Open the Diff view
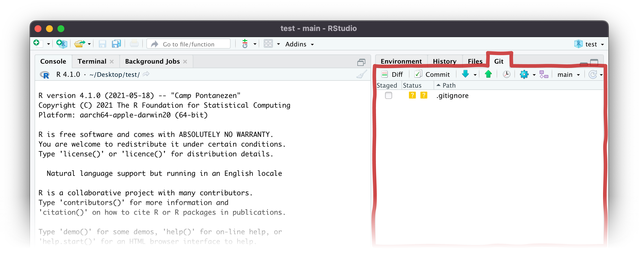The width and height of the screenshot is (644, 261). pyautogui.click(x=392, y=74)
